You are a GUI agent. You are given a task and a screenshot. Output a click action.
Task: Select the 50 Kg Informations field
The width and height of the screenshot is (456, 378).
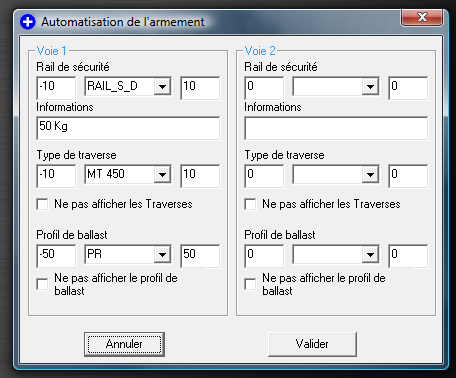[x=128, y=128]
